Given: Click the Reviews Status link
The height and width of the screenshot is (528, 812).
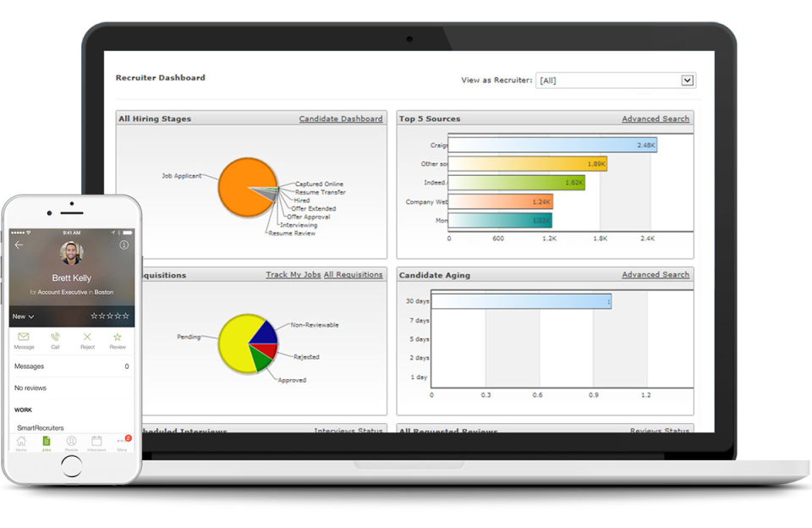Looking at the screenshot, I should pos(660,430).
